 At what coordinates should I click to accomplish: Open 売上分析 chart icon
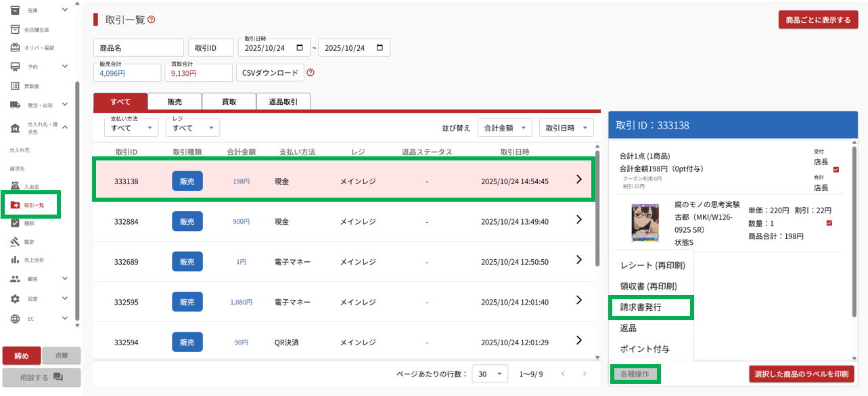[x=15, y=260]
